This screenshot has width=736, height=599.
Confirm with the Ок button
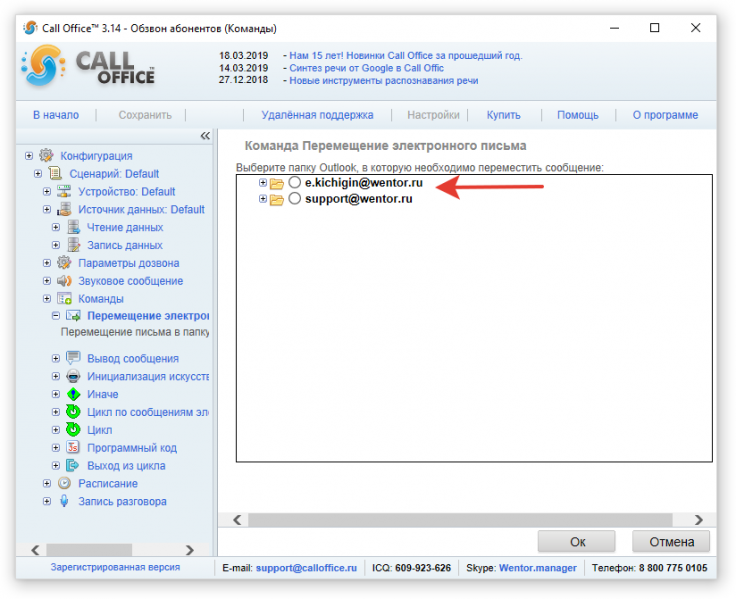(x=577, y=542)
